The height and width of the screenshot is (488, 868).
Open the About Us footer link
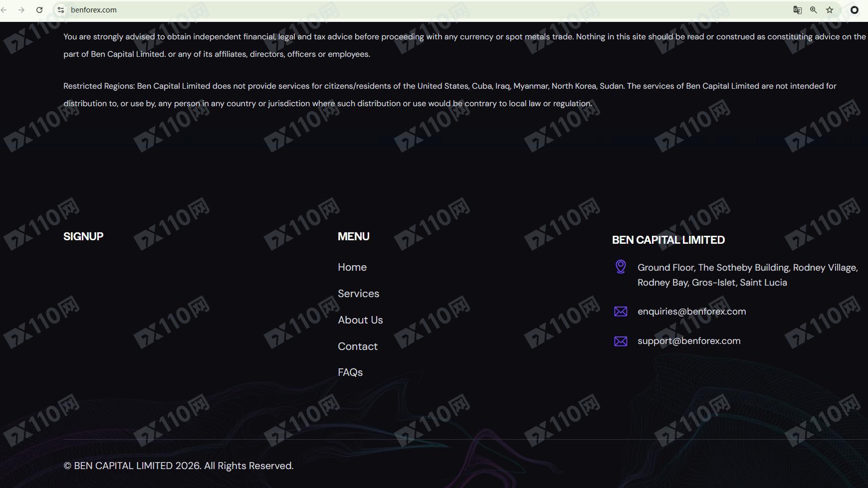click(x=360, y=320)
